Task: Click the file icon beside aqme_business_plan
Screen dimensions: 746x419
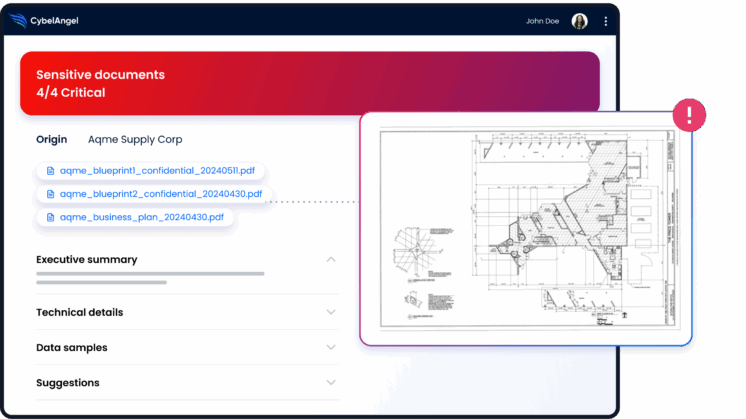Action: (51, 217)
